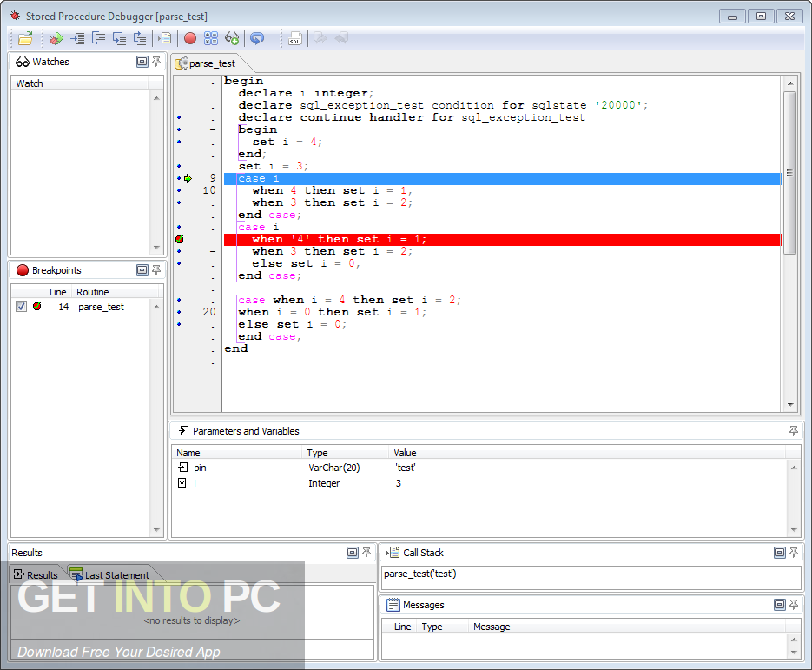Select the variable 'i' row
Screen dimensions: 812x670
[x=479, y=483]
